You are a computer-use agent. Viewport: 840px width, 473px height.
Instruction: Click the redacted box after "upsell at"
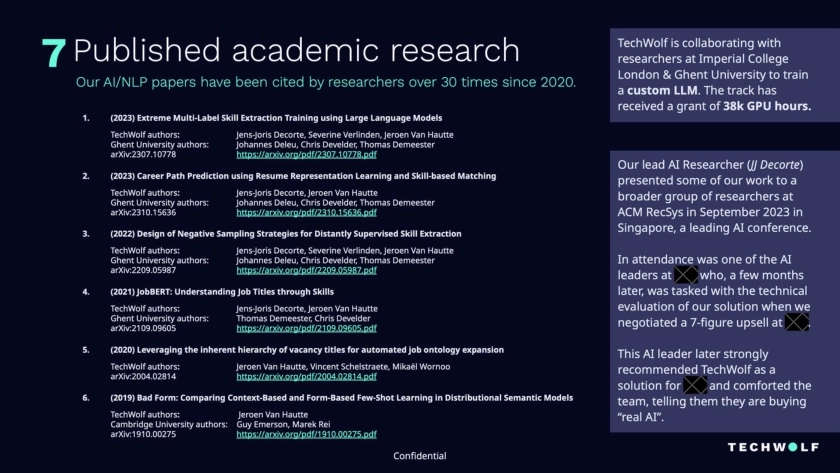796,322
